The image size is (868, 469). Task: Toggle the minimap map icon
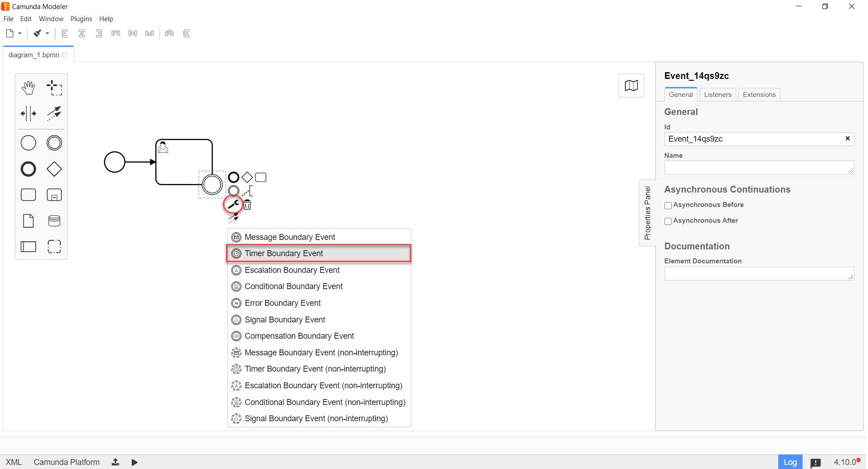(631, 85)
